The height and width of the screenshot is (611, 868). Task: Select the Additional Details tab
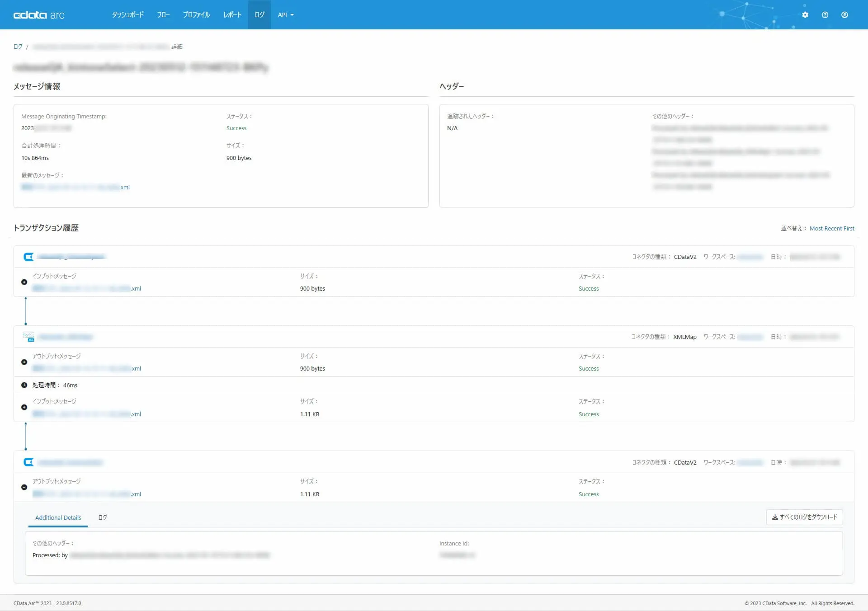(x=58, y=517)
